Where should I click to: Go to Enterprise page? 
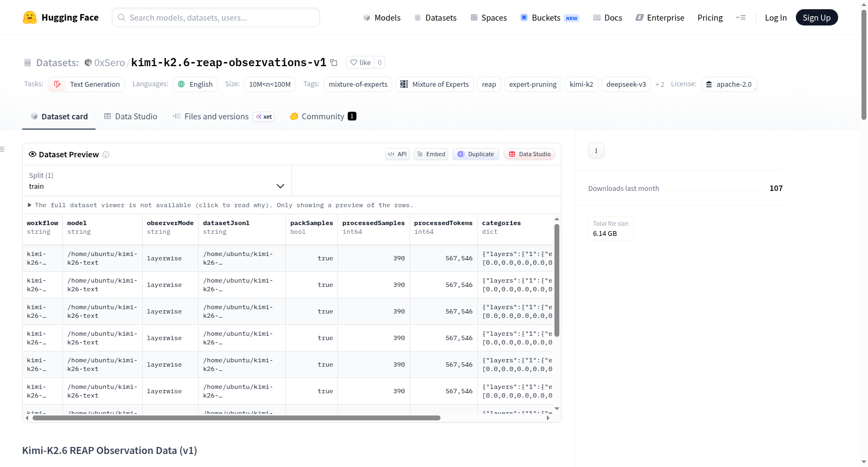tap(660, 17)
